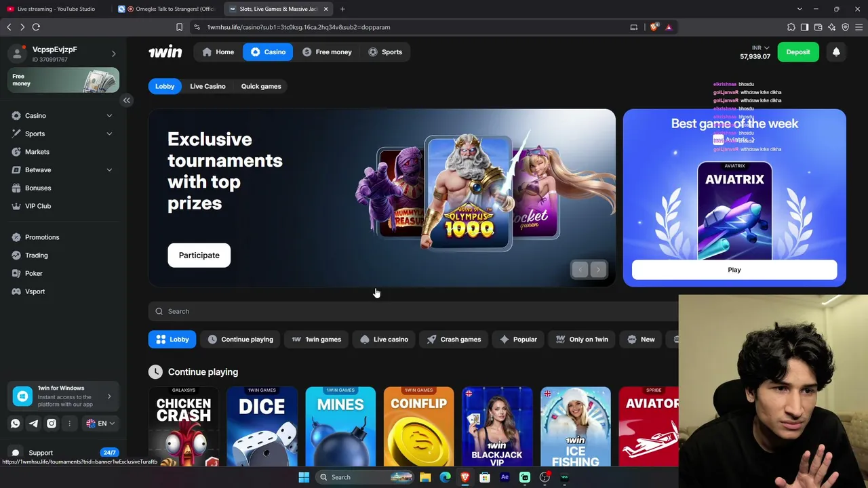Show more social links (three dots)

pyautogui.click(x=69, y=424)
